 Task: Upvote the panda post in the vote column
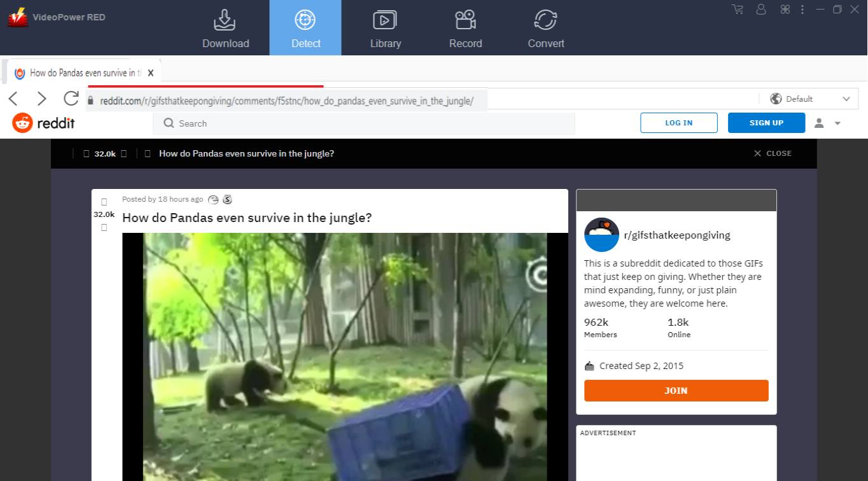(104, 202)
